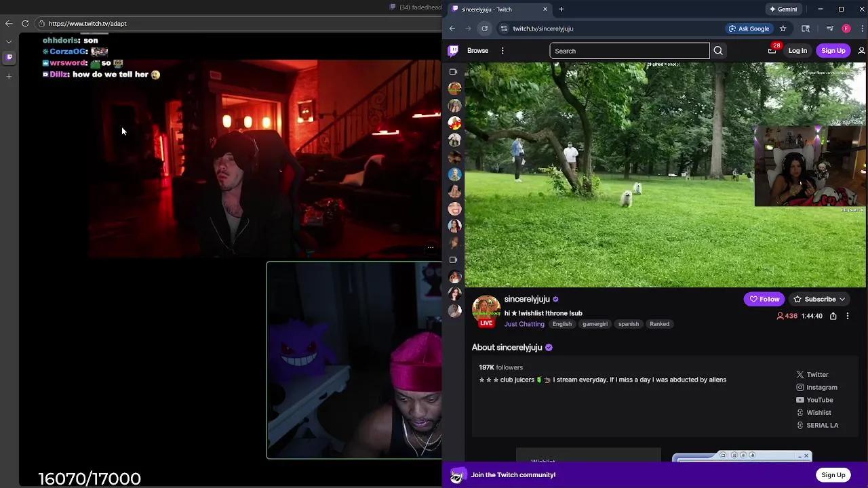
Task: Open the Wishlist link in About section
Action: pyautogui.click(x=818, y=412)
